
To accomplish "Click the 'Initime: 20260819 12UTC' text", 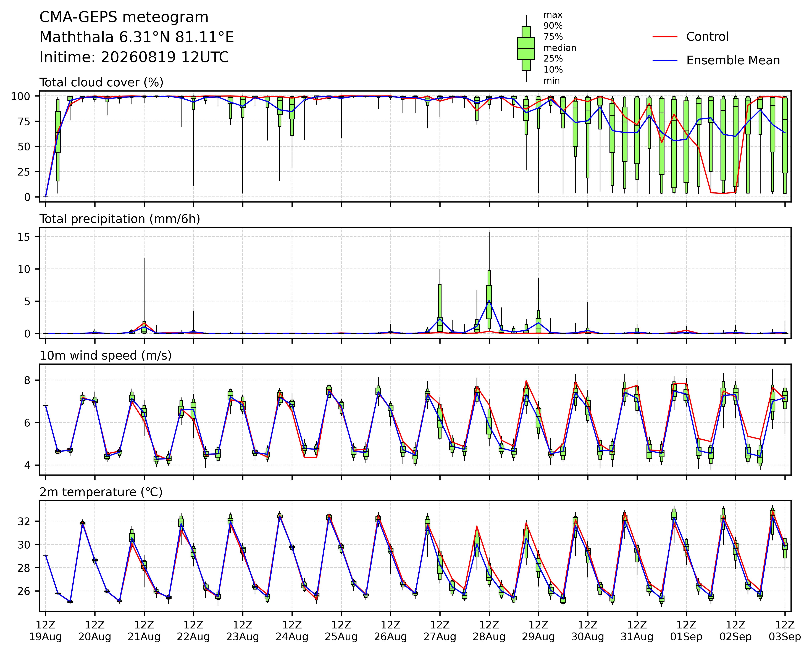I will click(134, 58).
